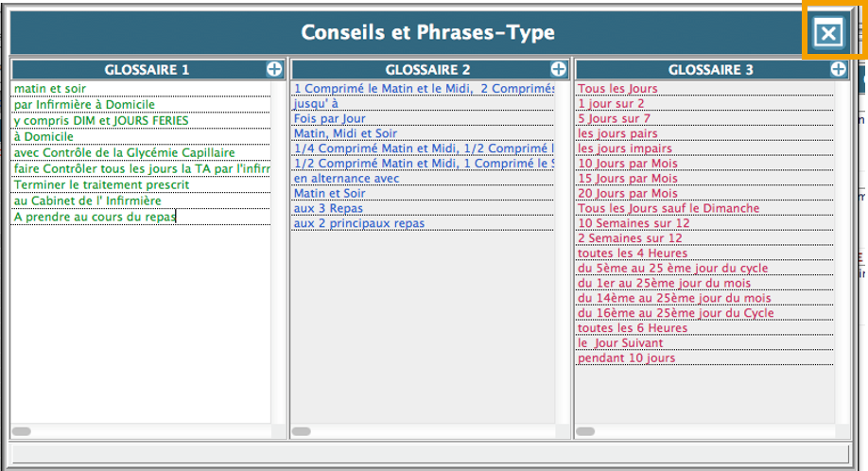868x471 pixels.
Task: Click into 'A prendre au cours du repas' field
Action: pyautogui.click(x=95, y=217)
